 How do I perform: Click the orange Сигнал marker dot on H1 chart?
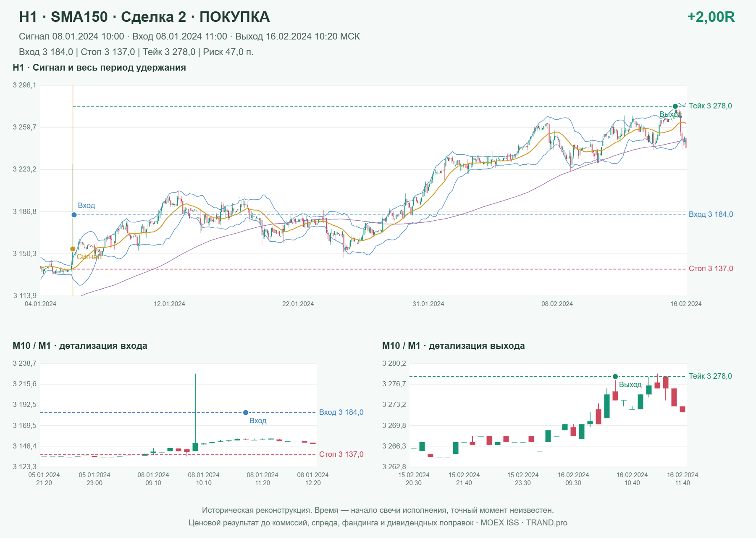click(x=73, y=249)
